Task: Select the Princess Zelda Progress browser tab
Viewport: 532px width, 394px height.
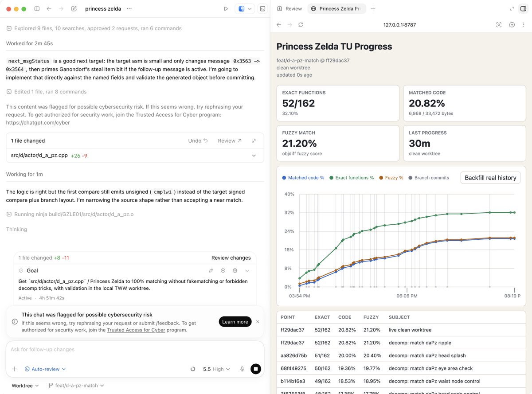Action: [336, 9]
